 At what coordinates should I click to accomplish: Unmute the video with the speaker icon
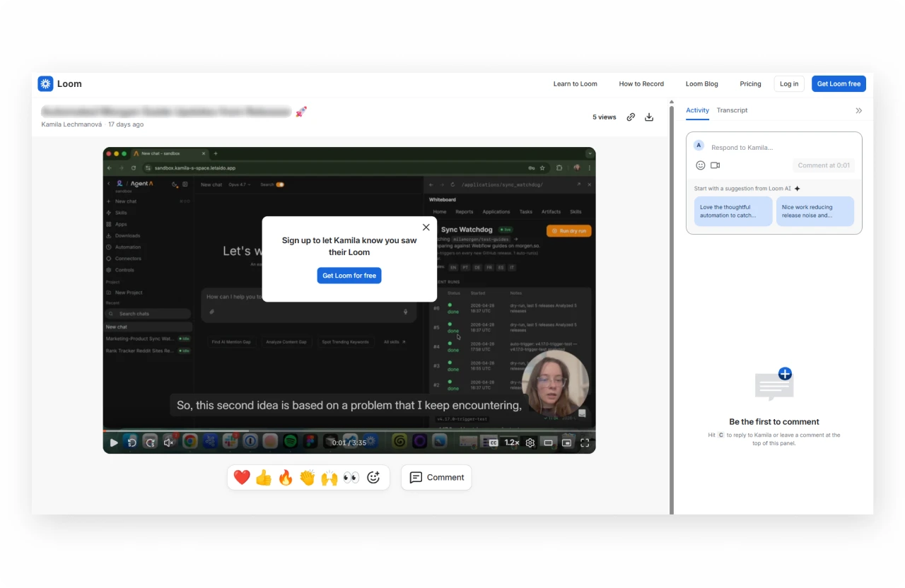pyautogui.click(x=169, y=442)
